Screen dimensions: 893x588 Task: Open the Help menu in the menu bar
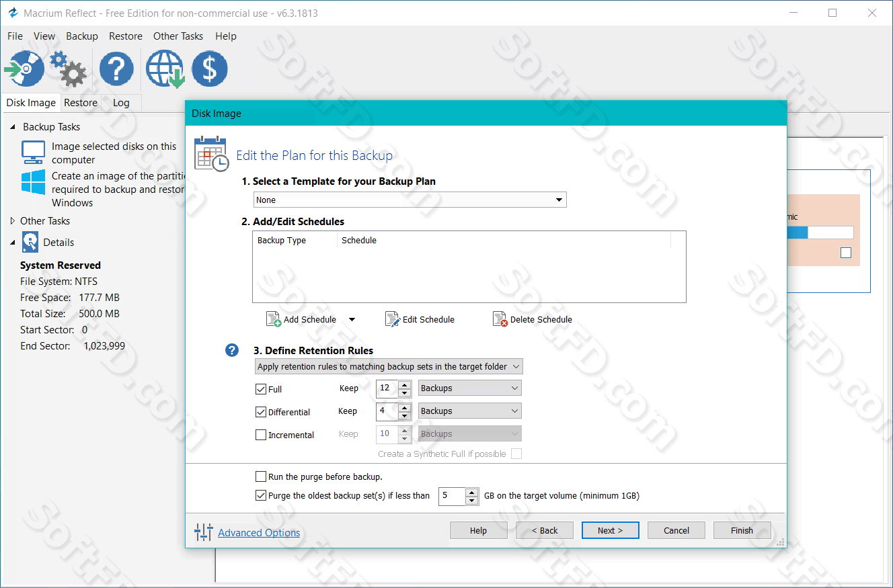pos(226,36)
